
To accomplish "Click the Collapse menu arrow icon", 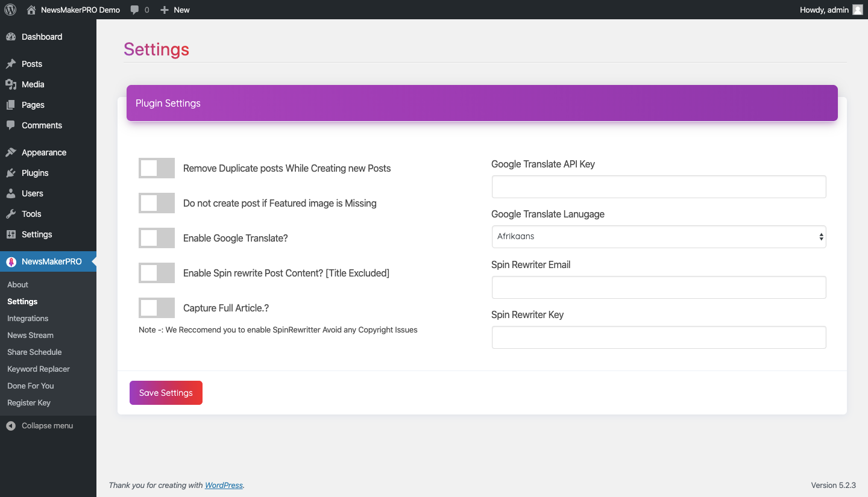I will pyautogui.click(x=11, y=425).
